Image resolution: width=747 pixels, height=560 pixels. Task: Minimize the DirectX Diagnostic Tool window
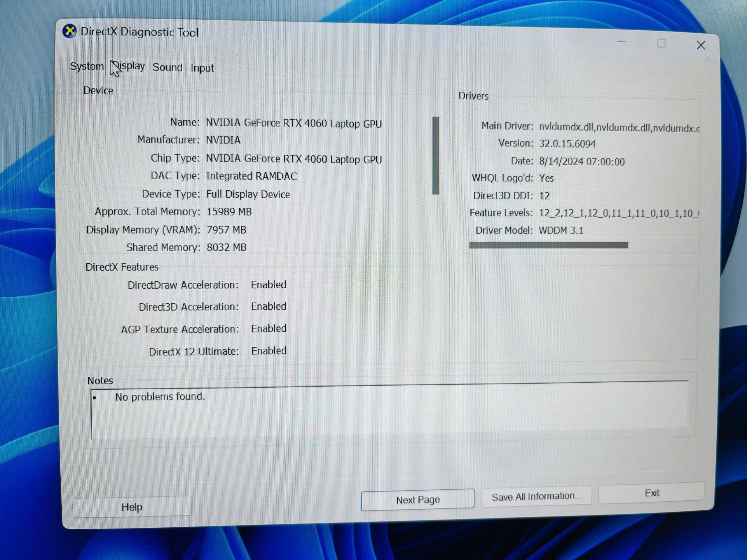(622, 42)
